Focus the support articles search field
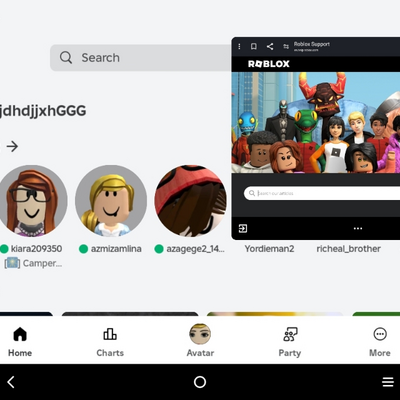The image size is (400, 400). point(322,193)
